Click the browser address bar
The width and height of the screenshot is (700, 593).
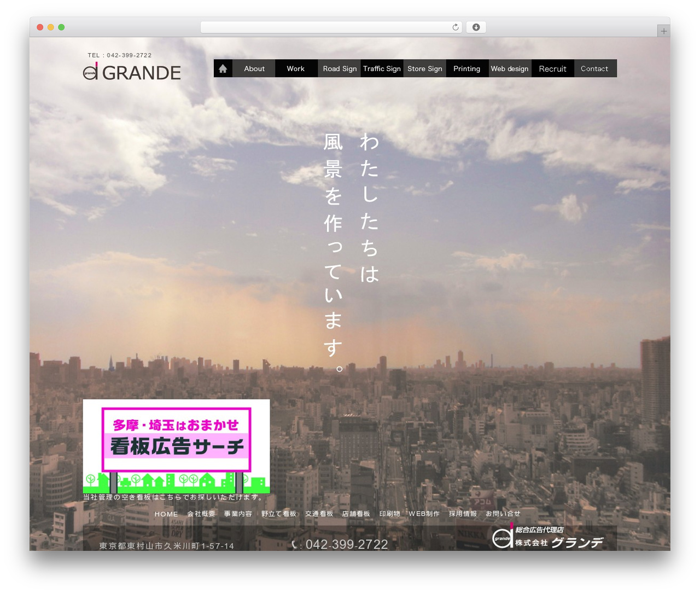pyautogui.click(x=331, y=27)
